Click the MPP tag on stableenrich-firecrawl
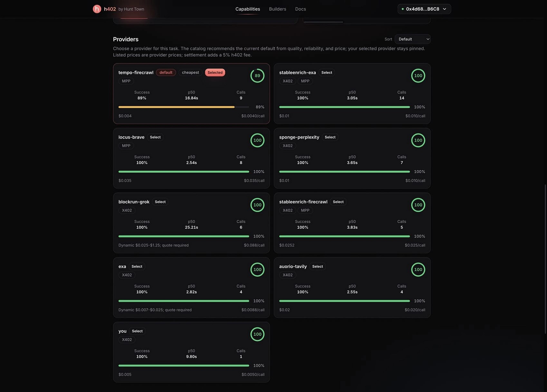This screenshot has height=392, width=547. tap(305, 210)
